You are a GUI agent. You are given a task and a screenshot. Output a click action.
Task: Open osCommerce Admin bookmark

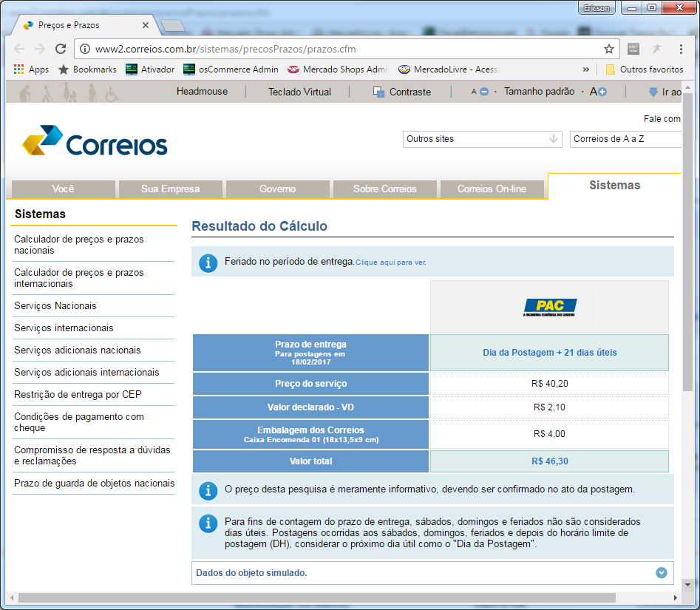pyautogui.click(x=231, y=70)
